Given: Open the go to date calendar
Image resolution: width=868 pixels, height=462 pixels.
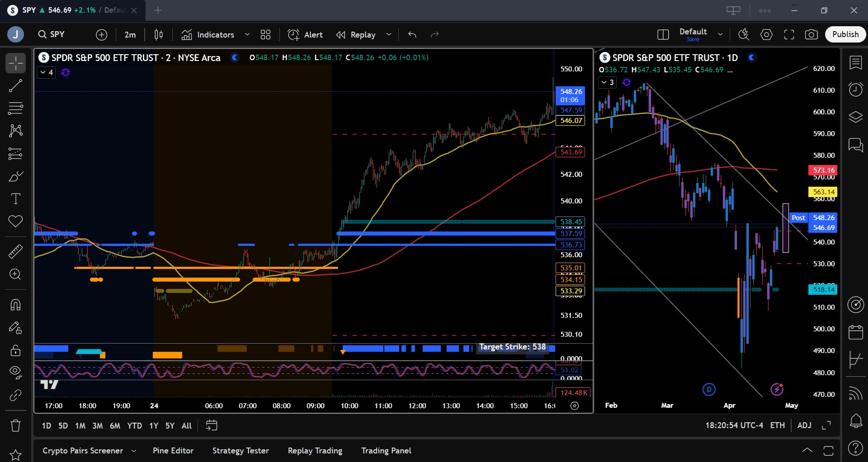Looking at the screenshot, I should pos(212,425).
